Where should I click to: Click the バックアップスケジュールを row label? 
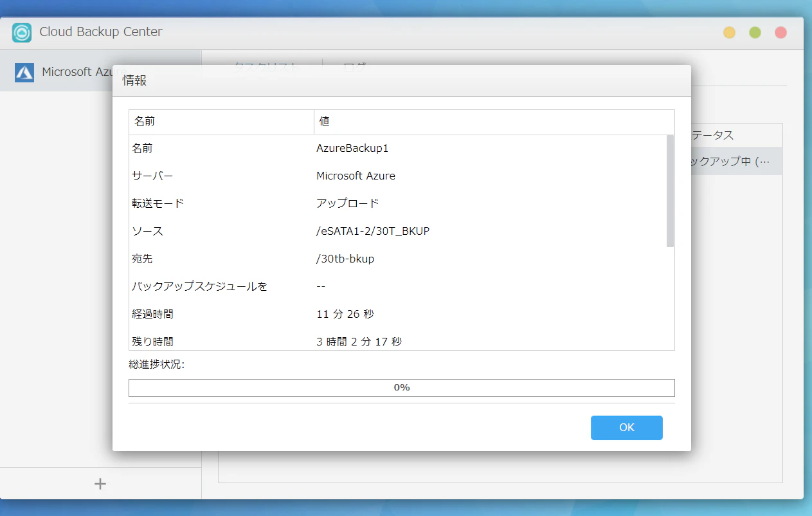click(199, 286)
